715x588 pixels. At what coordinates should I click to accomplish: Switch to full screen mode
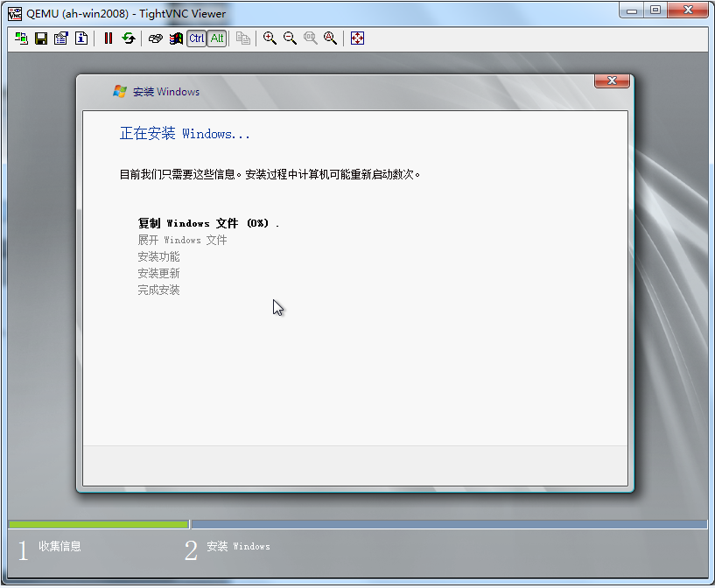click(357, 38)
